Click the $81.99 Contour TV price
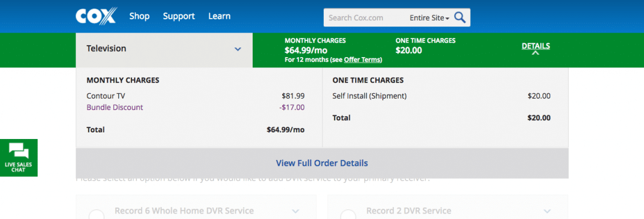Viewport: 644px width, 219px height. pos(293,96)
